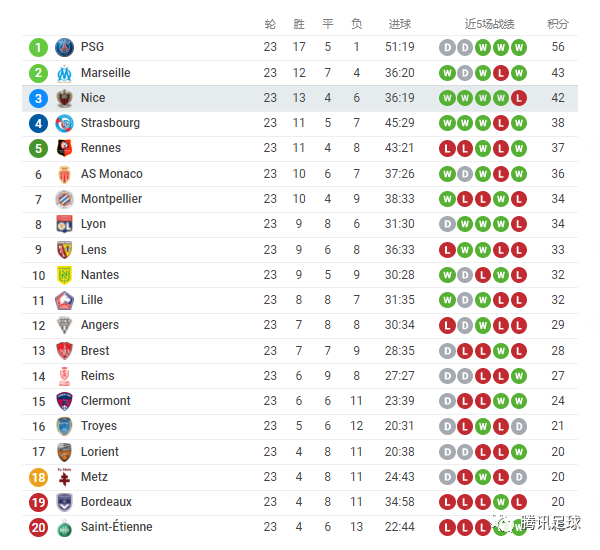Image resolution: width=600 pixels, height=550 pixels.
Task: Click the PSG club crest icon
Action: point(64,47)
